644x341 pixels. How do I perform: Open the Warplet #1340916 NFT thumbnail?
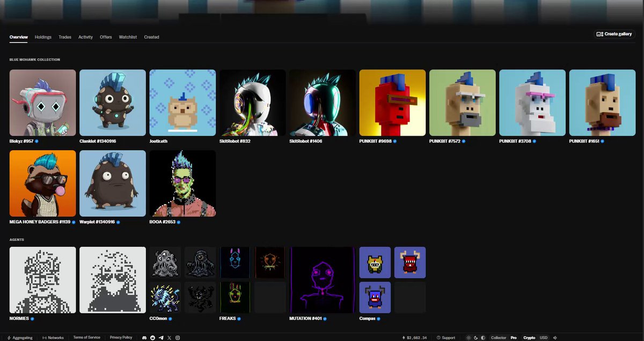point(113,183)
